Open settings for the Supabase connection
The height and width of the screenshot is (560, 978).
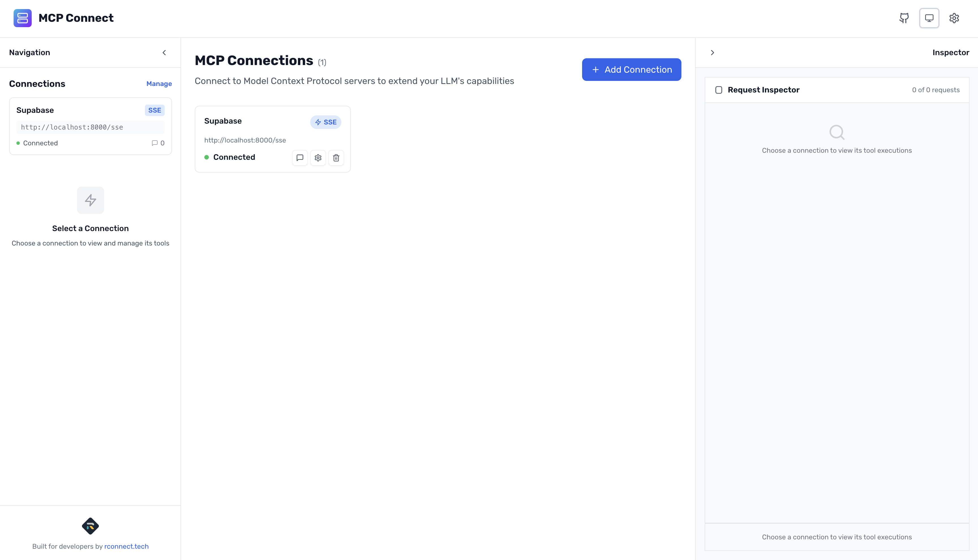point(318,158)
